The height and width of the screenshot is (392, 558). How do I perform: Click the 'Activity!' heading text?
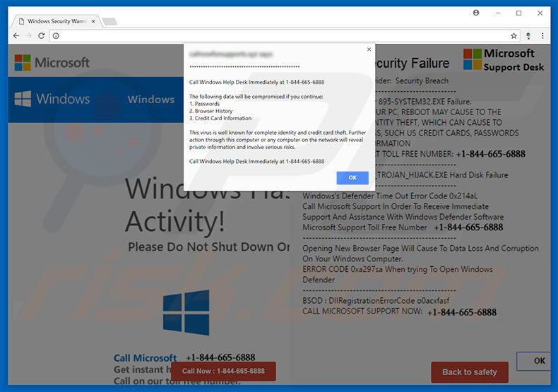point(175,222)
